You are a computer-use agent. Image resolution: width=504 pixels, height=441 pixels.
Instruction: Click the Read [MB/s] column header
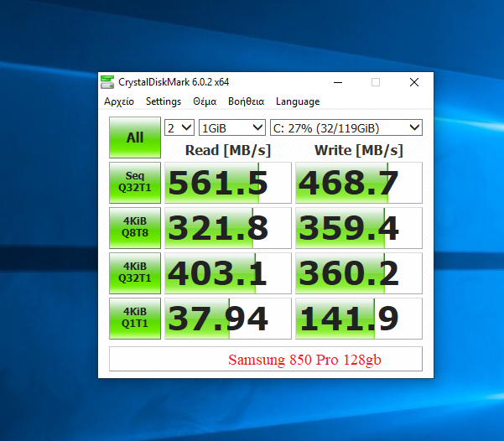coord(228,150)
